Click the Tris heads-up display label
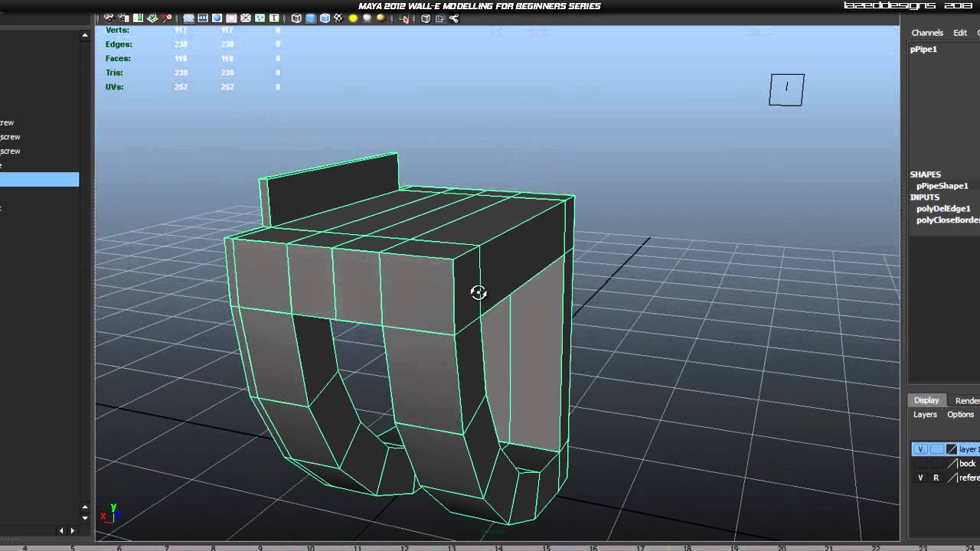This screenshot has height=551, width=980. click(x=114, y=73)
